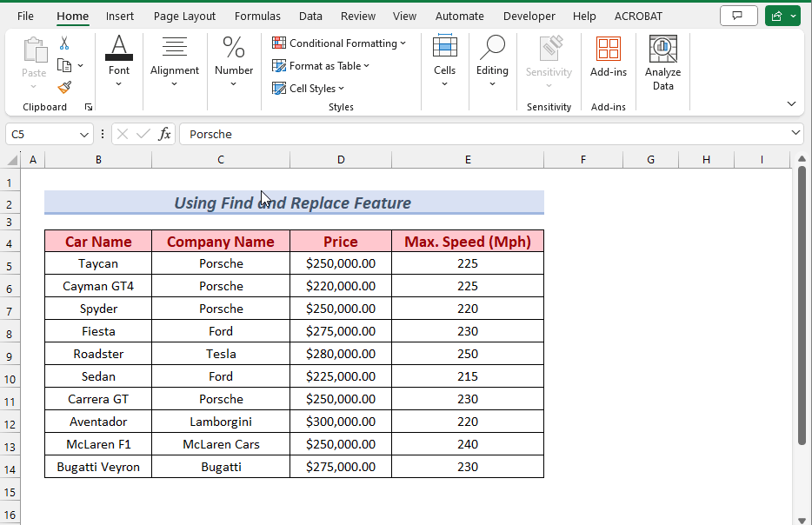The height and width of the screenshot is (525, 812).
Task: Click the Format Painter brush icon
Action: [x=64, y=87]
